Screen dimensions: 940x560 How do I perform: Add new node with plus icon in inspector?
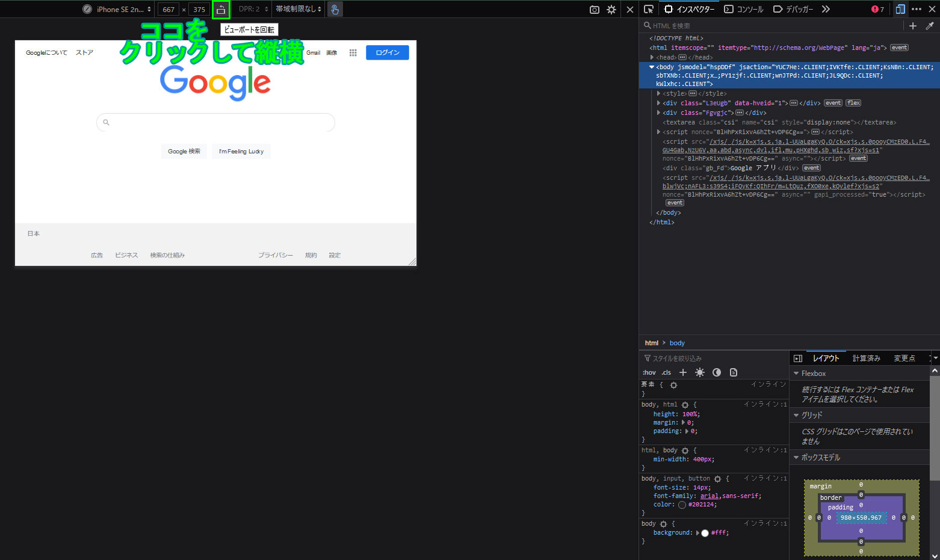(x=913, y=26)
